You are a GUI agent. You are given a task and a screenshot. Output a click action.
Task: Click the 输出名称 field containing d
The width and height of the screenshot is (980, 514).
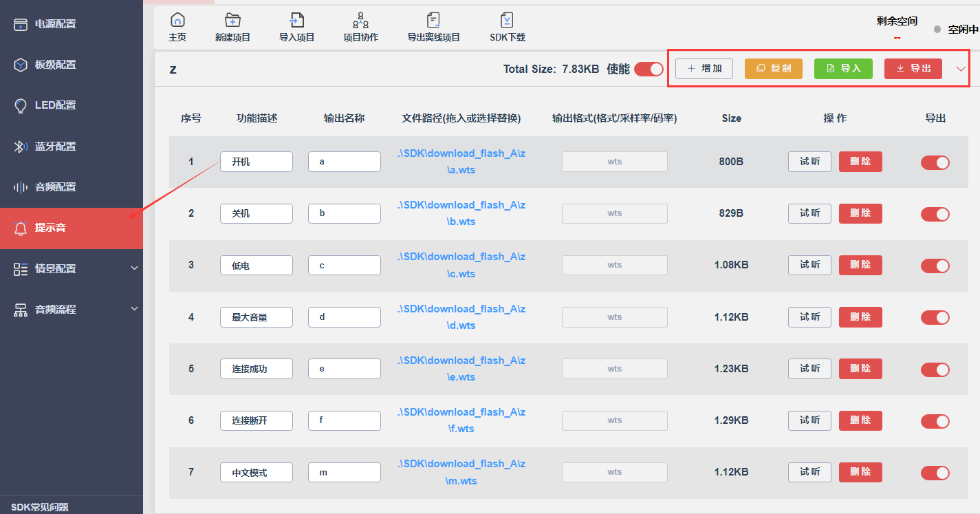[x=345, y=317]
